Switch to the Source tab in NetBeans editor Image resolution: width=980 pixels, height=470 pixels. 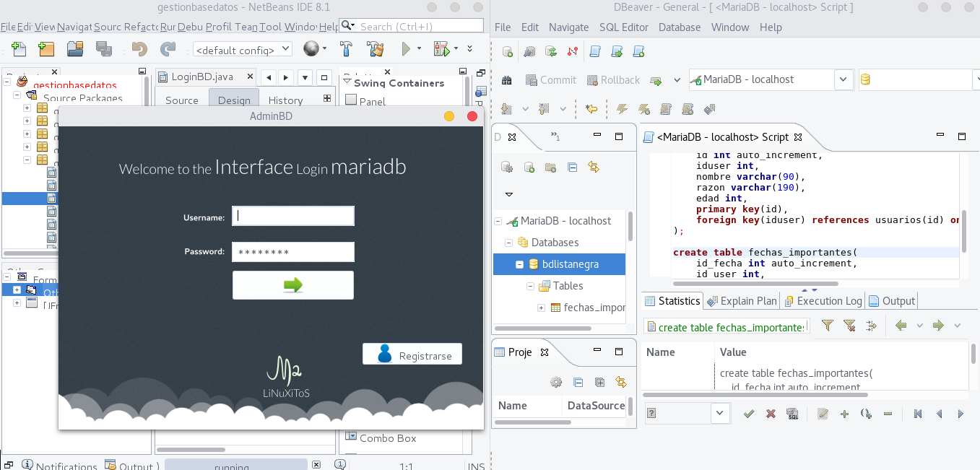pos(182,100)
